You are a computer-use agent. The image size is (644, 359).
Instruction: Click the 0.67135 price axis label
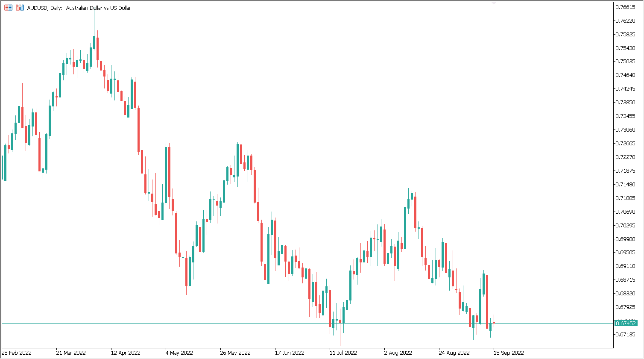point(626,335)
